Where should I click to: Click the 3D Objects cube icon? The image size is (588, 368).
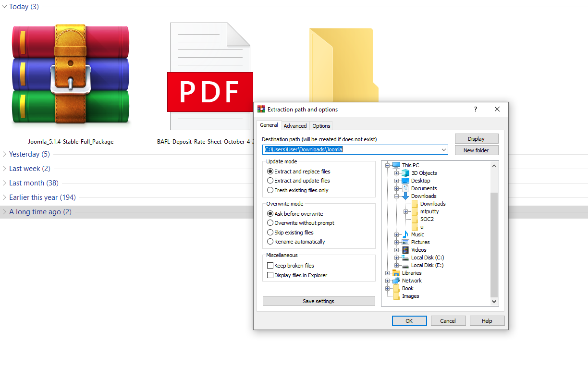pos(405,173)
